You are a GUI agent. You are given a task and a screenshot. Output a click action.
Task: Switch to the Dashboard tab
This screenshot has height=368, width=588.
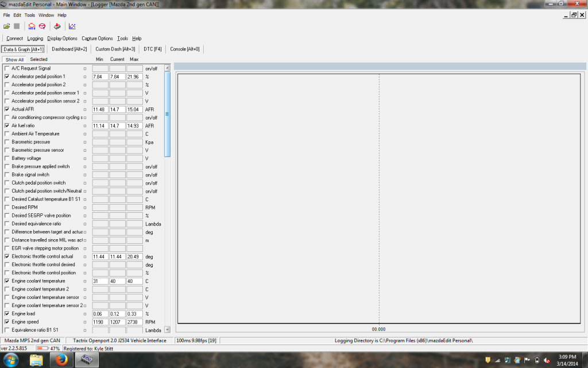click(x=68, y=49)
